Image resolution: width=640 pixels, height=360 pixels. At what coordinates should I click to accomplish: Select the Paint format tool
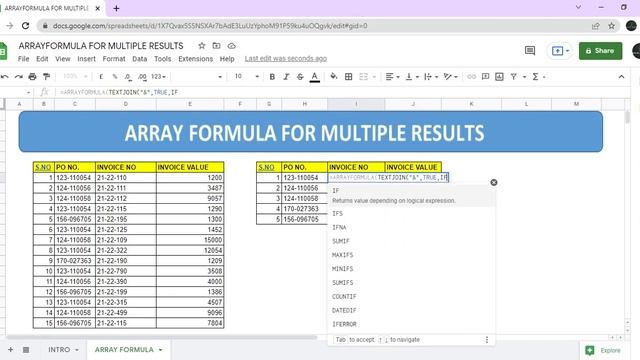(x=47, y=77)
